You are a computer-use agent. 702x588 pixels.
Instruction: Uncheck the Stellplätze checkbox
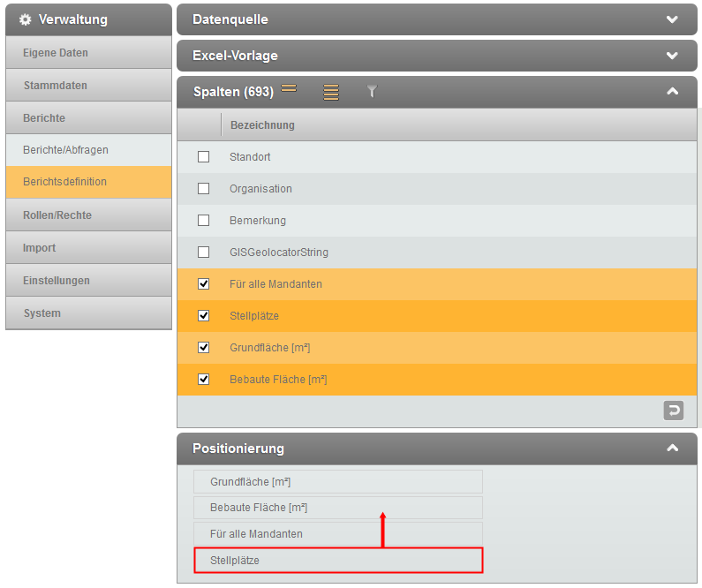coord(204,316)
